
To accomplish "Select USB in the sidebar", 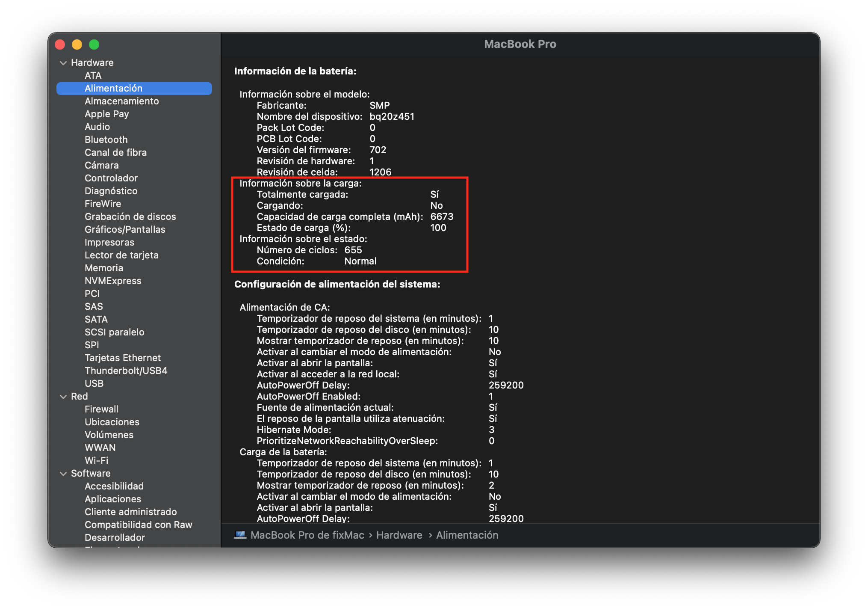I will coord(94,383).
